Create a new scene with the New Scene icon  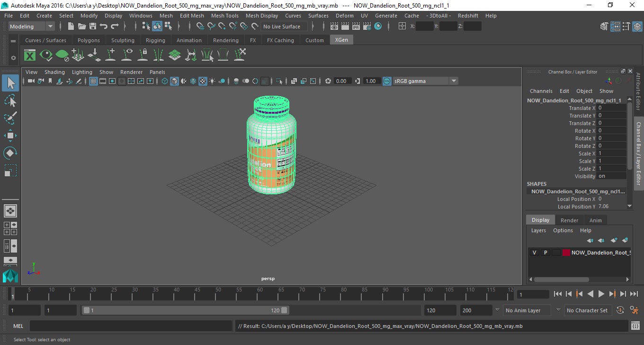point(71,27)
